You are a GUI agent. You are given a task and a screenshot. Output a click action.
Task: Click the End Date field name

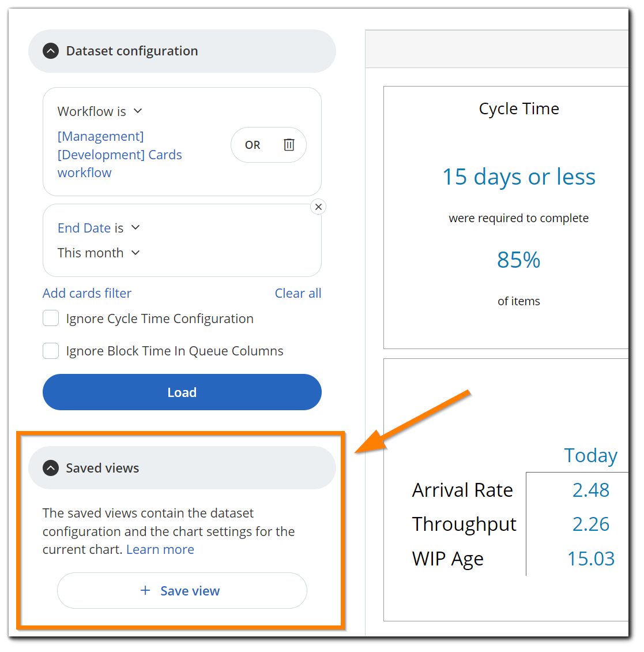point(84,228)
